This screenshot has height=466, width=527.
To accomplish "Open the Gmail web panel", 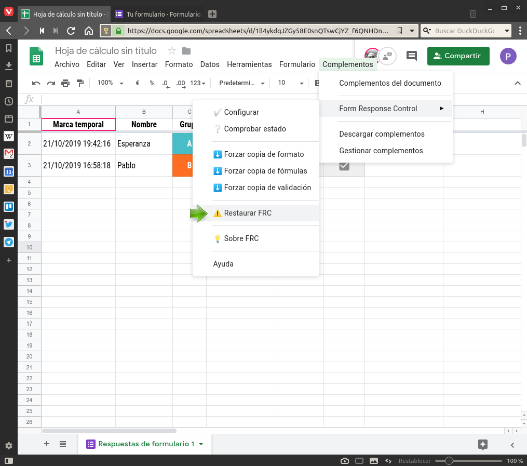I will tap(9, 154).
